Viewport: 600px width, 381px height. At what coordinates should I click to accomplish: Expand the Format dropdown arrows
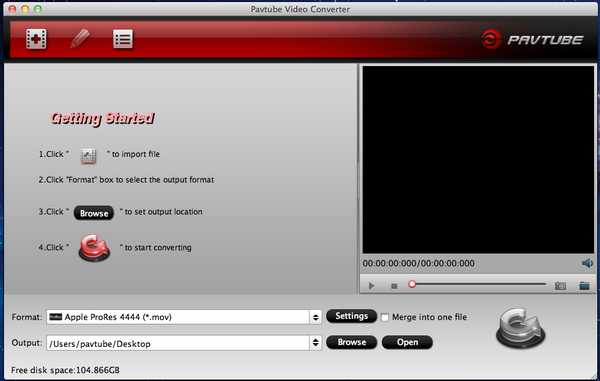tap(316, 317)
